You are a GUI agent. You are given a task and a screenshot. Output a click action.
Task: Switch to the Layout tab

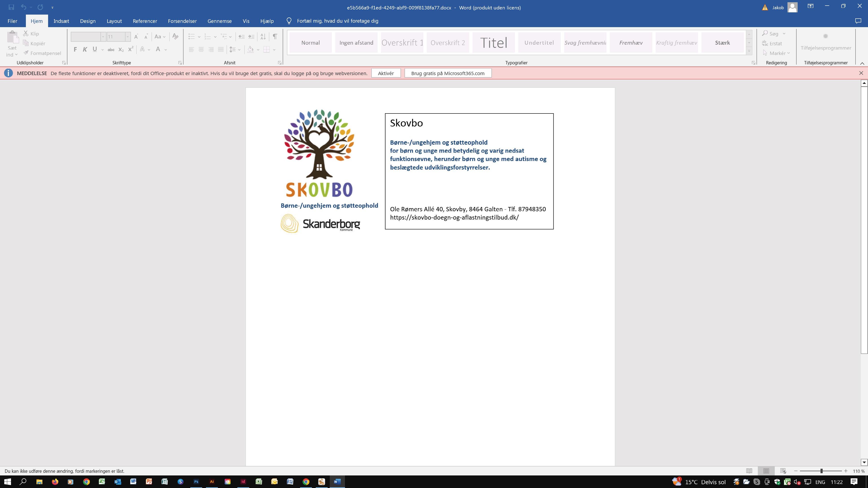[x=114, y=21]
